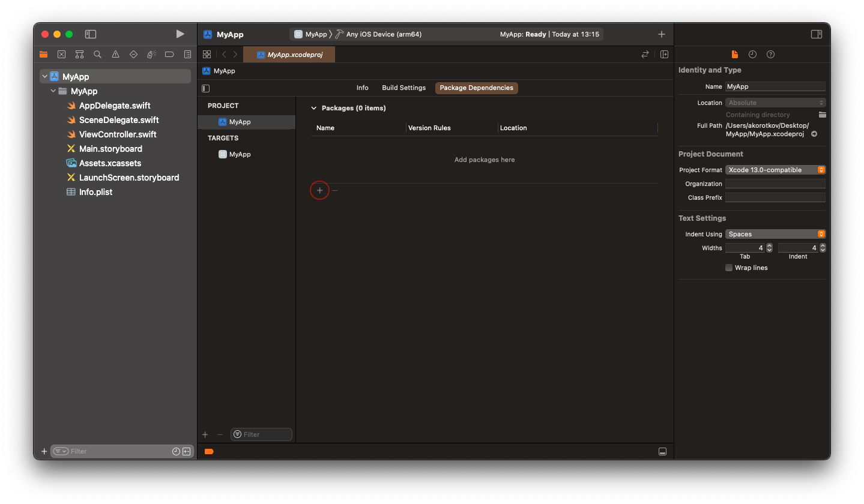Open the Location dropdown

click(x=776, y=103)
